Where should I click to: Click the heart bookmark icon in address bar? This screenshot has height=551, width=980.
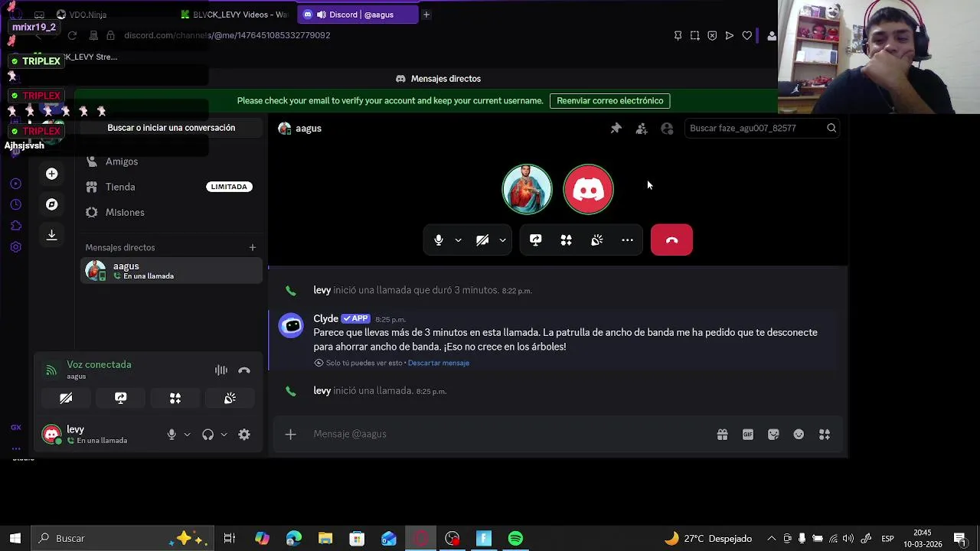pyautogui.click(x=747, y=36)
